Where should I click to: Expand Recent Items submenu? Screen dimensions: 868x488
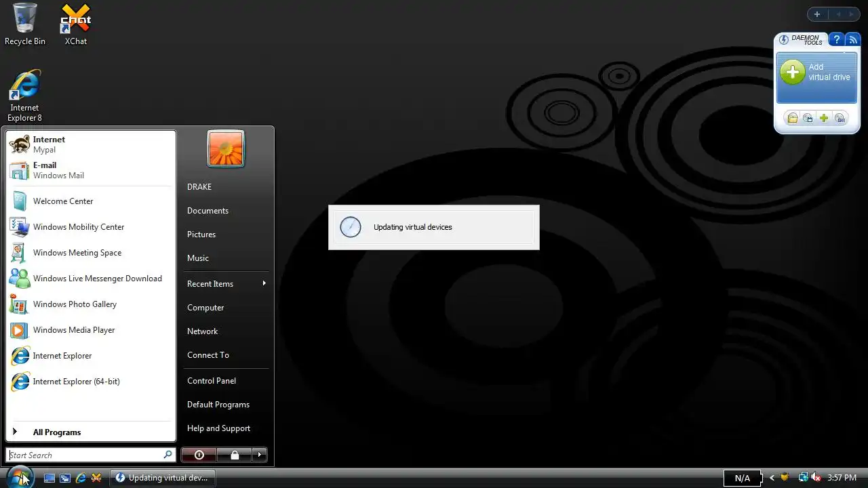(x=226, y=284)
